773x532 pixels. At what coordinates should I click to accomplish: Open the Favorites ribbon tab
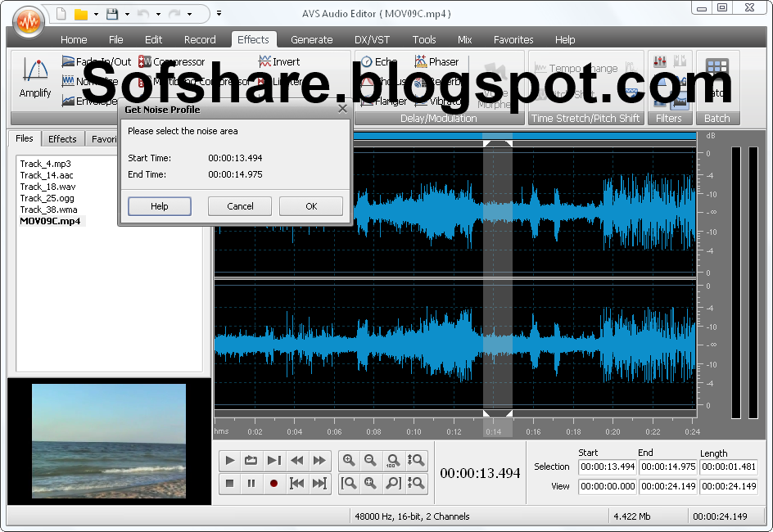click(x=513, y=39)
